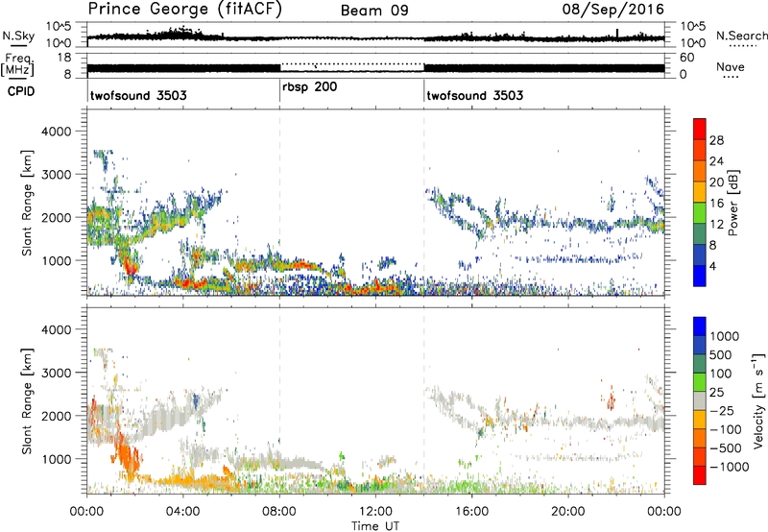Click the 'Prince George (fitACF)' title text
The width and height of the screenshot is (768, 532).
click(x=185, y=10)
